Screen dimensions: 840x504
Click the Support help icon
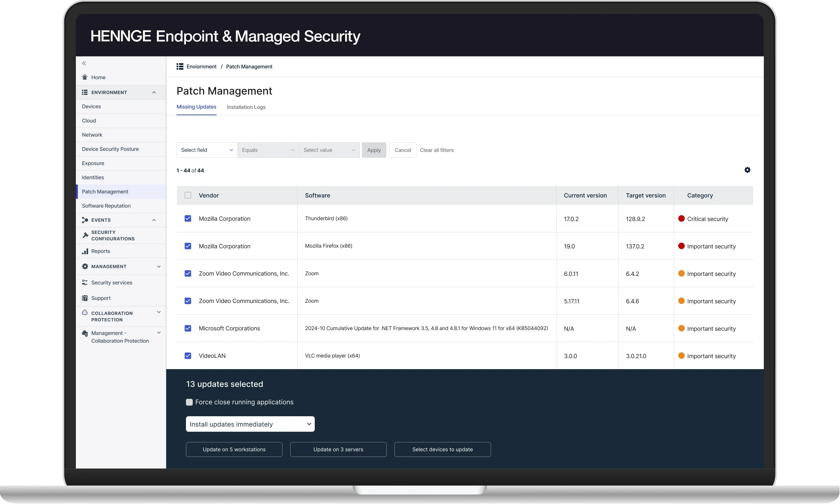pos(85,298)
